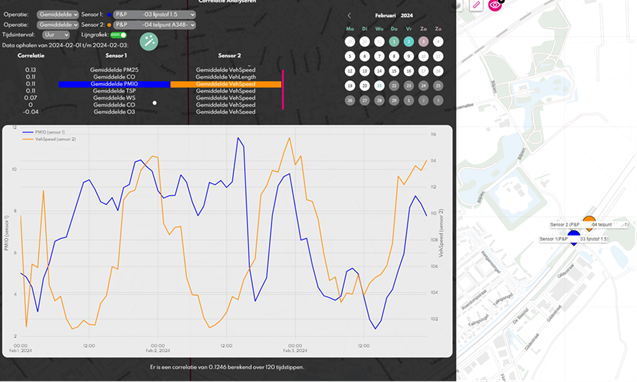
Task: Click the green magic wand analyze button
Action: 149,42
